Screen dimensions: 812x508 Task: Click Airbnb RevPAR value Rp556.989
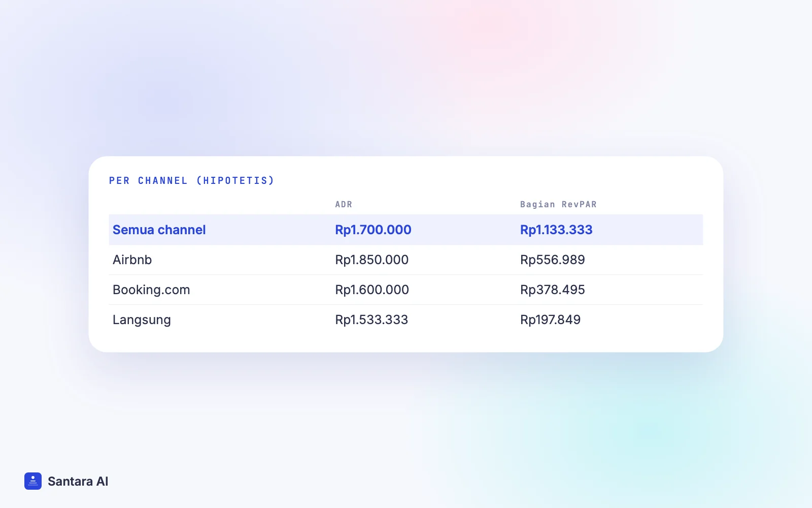click(553, 260)
